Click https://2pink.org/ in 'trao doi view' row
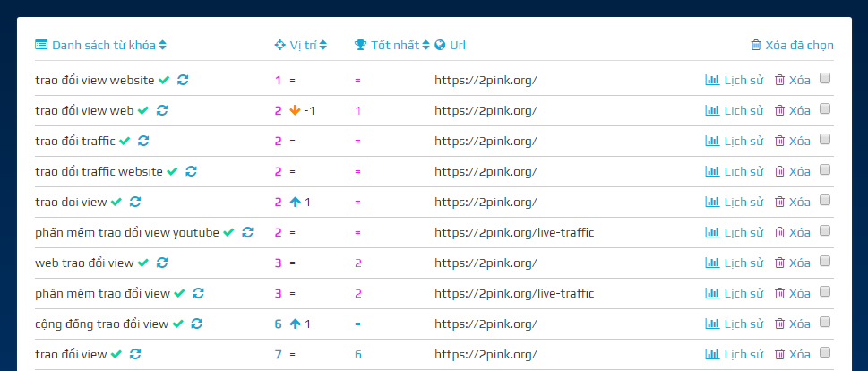The height and width of the screenshot is (371, 868). [486, 203]
